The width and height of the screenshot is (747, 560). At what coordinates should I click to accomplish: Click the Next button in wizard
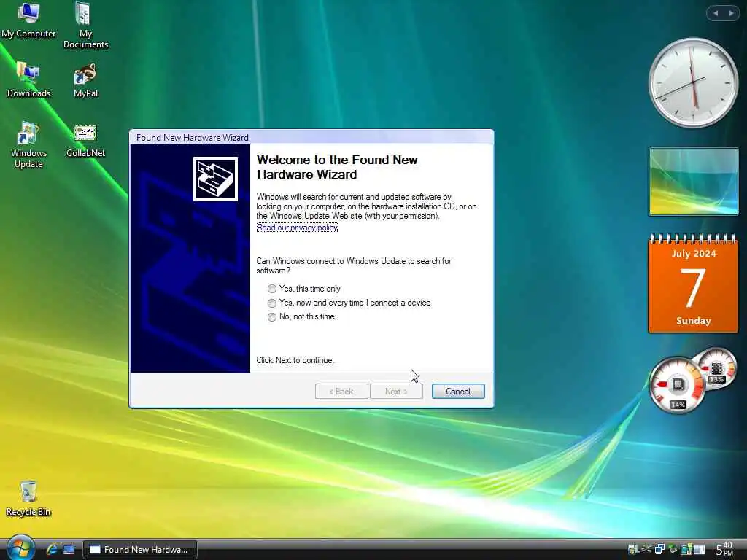pyautogui.click(x=396, y=392)
